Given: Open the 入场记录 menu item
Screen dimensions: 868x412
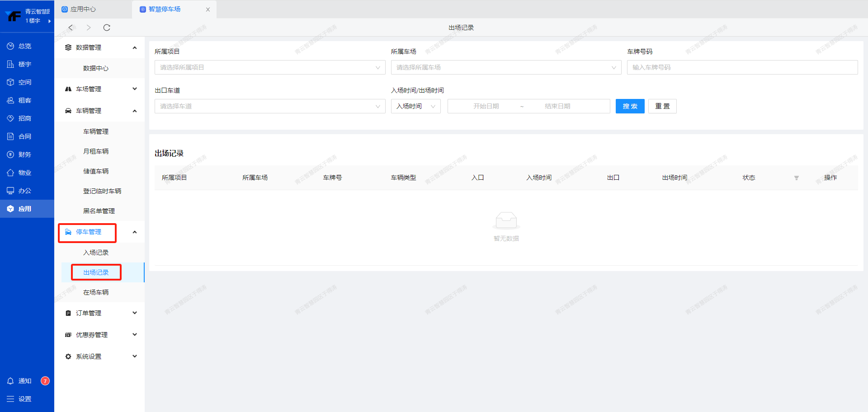Looking at the screenshot, I should [x=96, y=253].
